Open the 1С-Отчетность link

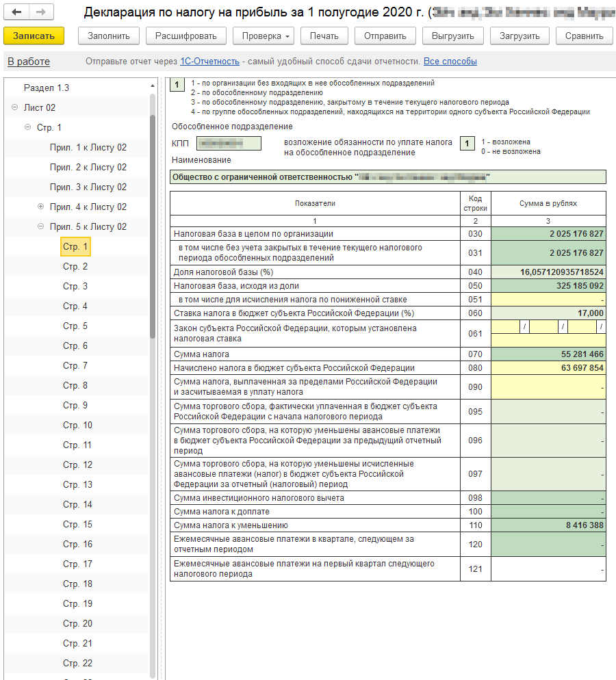click(209, 62)
